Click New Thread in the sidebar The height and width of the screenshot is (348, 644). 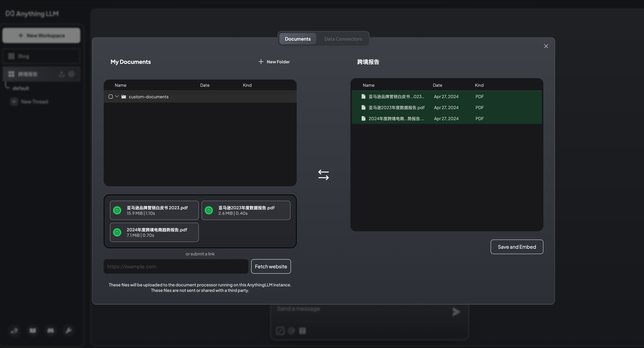coord(29,102)
